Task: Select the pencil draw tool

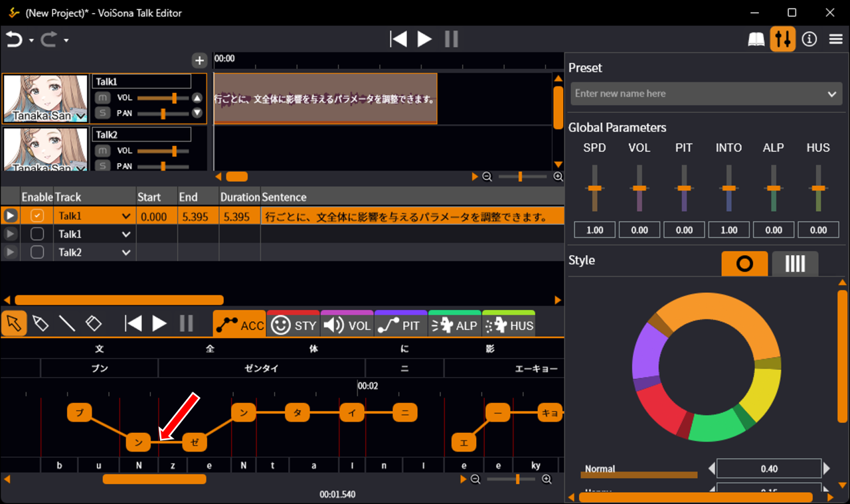Action: click(x=41, y=323)
